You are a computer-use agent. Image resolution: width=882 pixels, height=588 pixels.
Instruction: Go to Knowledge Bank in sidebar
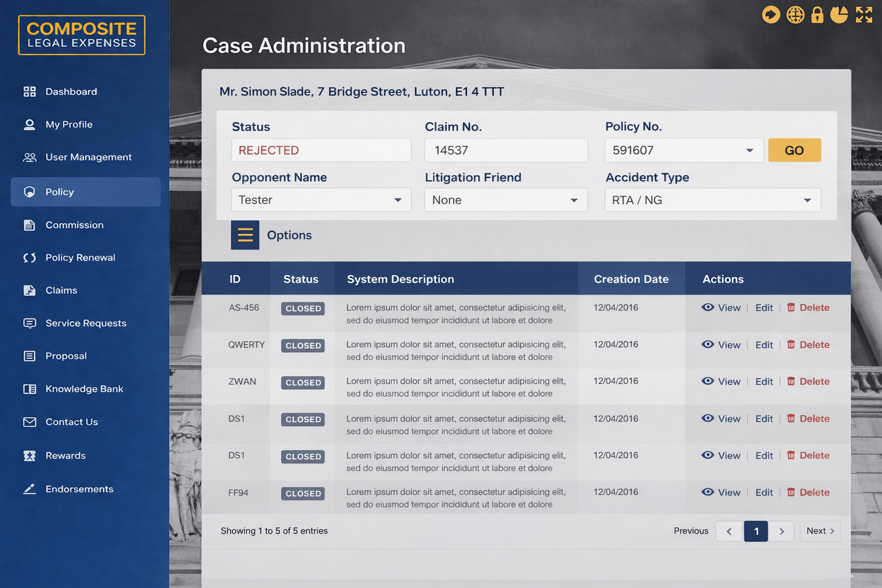pos(84,389)
